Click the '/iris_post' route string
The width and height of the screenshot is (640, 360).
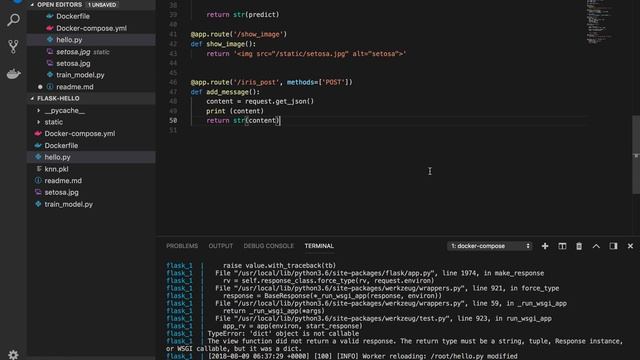(x=256, y=82)
